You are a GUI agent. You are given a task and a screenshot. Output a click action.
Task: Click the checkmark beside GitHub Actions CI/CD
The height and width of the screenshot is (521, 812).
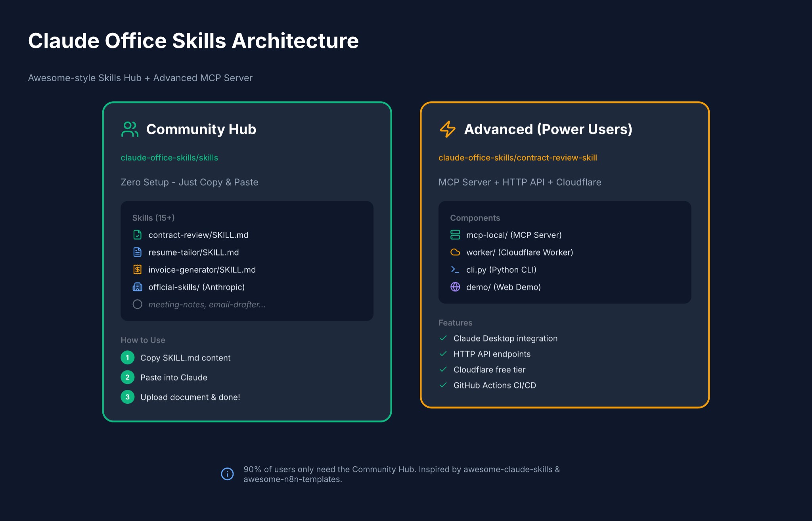(443, 385)
